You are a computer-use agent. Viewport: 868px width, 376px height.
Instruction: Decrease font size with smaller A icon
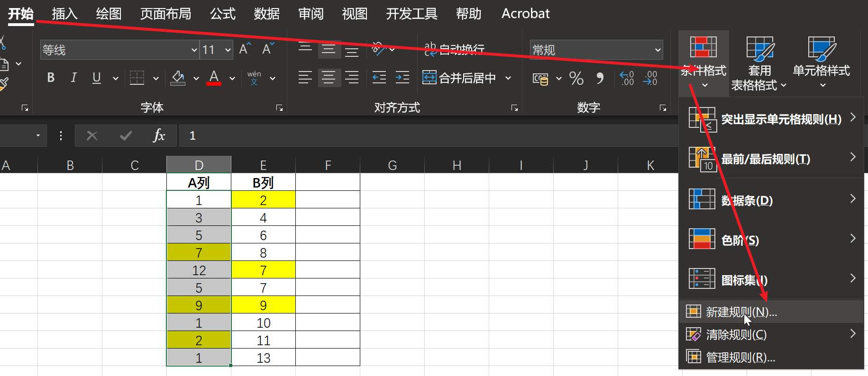pyautogui.click(x=268, y=49)
